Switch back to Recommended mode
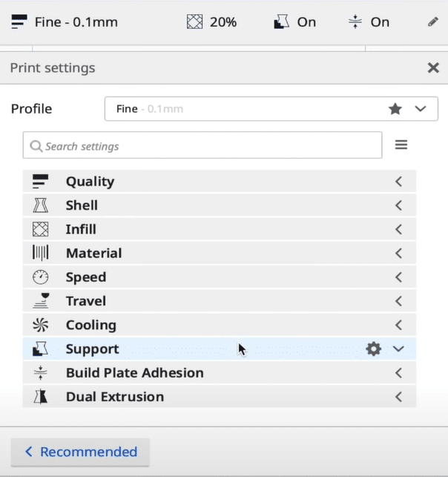Image resolution: width=448 pixels, height=477 pixels. click(x=81, y=452)
